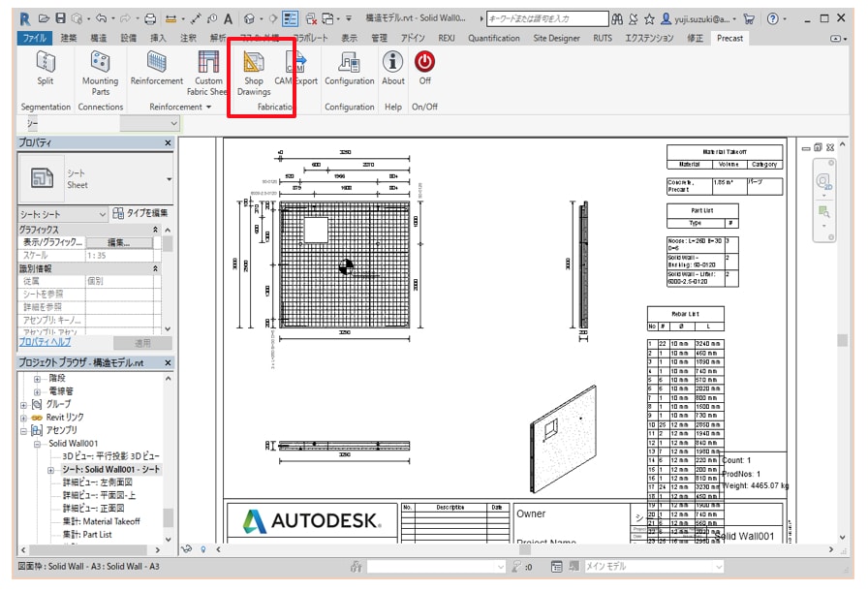Viewport: 868px width, 591px height.
Task: Open the ファイル file tab
Action: click(35, 38)
